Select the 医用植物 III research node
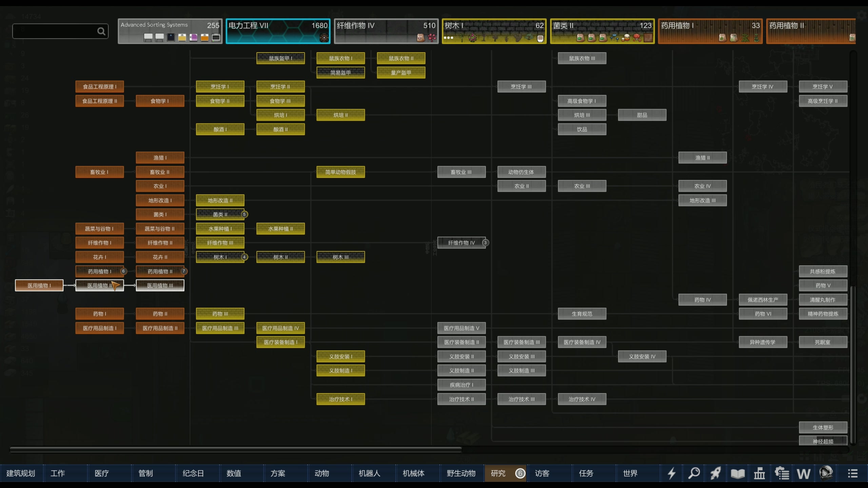868x488 pixels. [160, 285]
